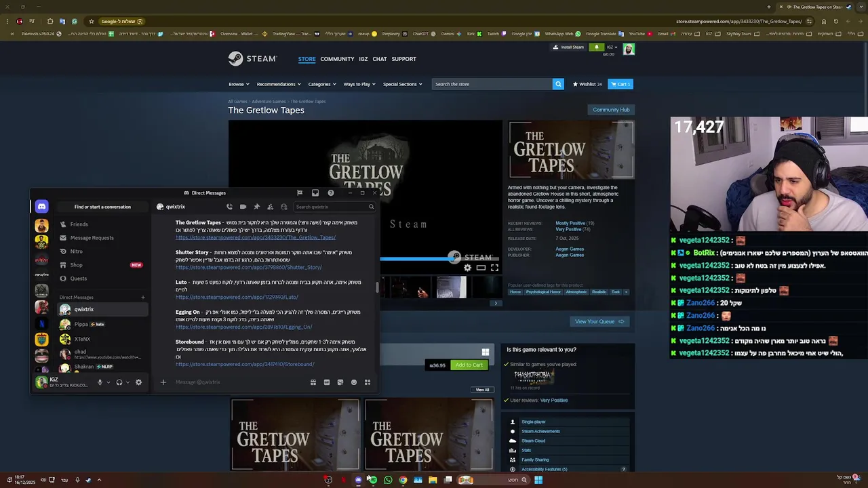Open Friends in Discord sidebar

(x=102, y=224)
